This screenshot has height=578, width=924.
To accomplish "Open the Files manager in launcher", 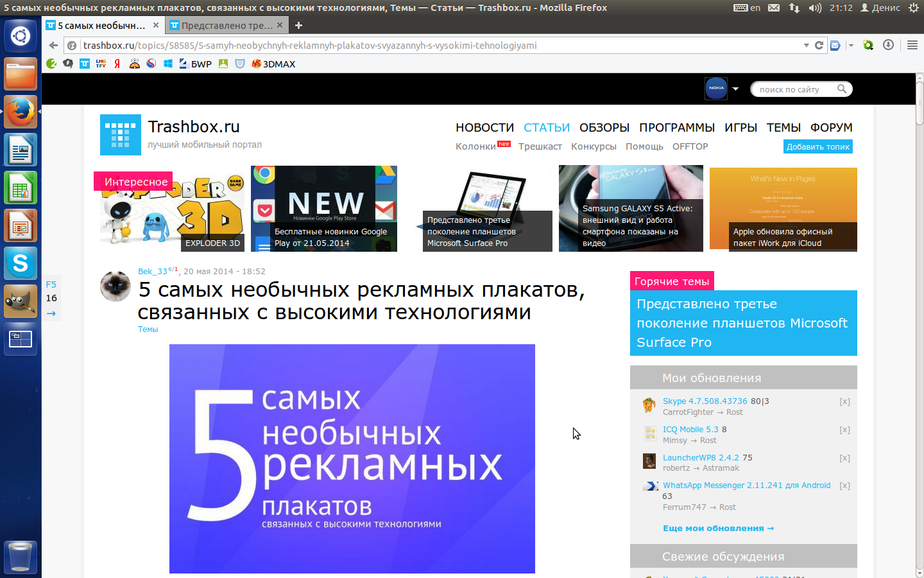I will [x=21, y=74].
